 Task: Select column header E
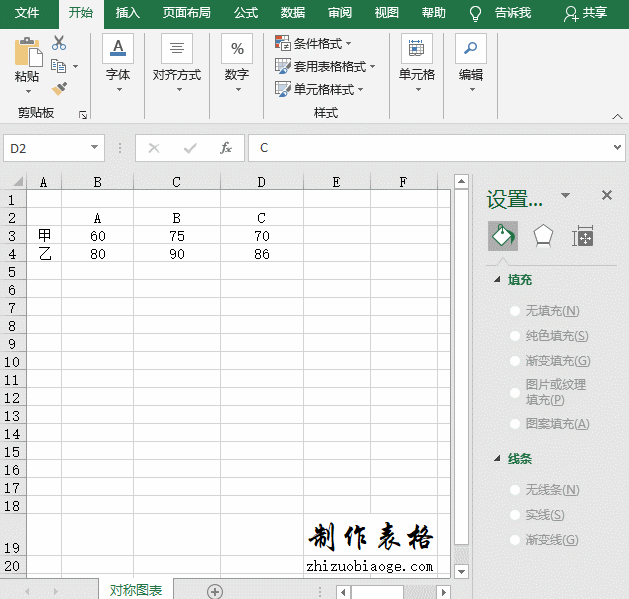point(337,182)
